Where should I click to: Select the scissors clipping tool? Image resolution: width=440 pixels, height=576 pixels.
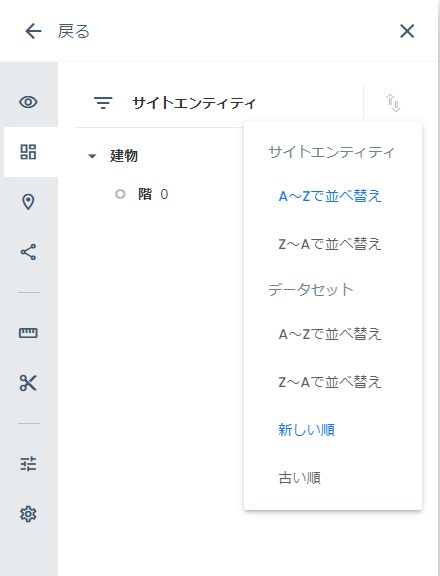point(28,383)
